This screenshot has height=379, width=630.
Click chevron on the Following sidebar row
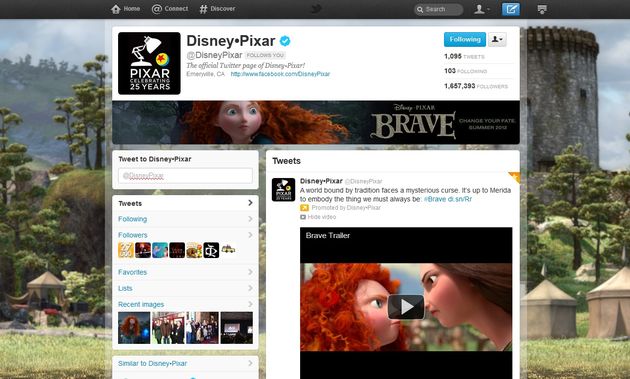pos(250,219)
